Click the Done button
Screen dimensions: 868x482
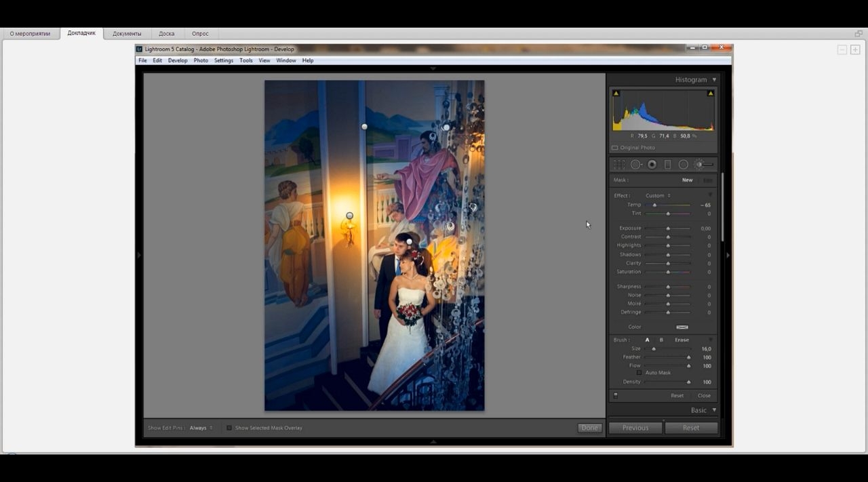click(590, 428)
